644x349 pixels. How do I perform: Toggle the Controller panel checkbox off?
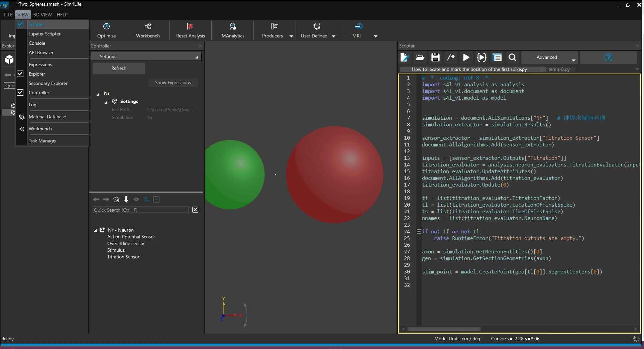(20, 93)
